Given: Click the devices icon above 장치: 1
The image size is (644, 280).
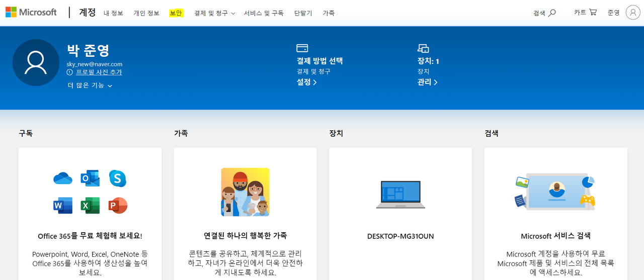Looking at the screenshot, I should pos(423,48).
